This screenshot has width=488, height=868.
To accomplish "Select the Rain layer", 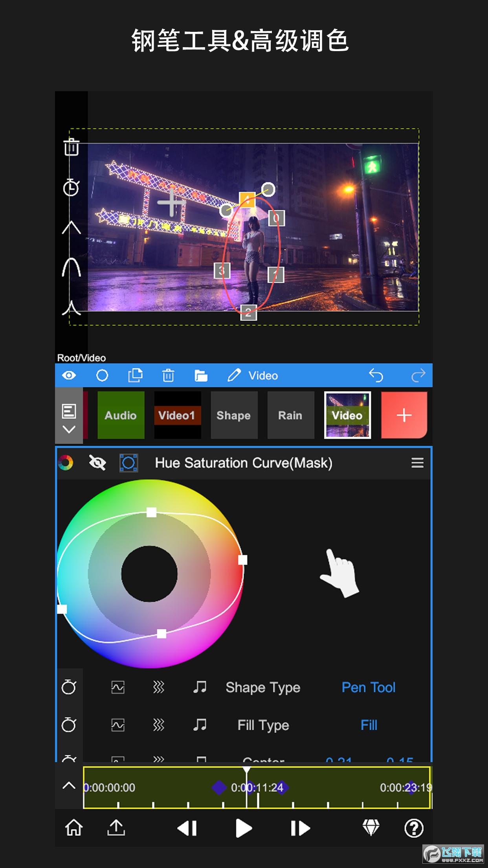I will pyautogui.click(x=290, y=415).
